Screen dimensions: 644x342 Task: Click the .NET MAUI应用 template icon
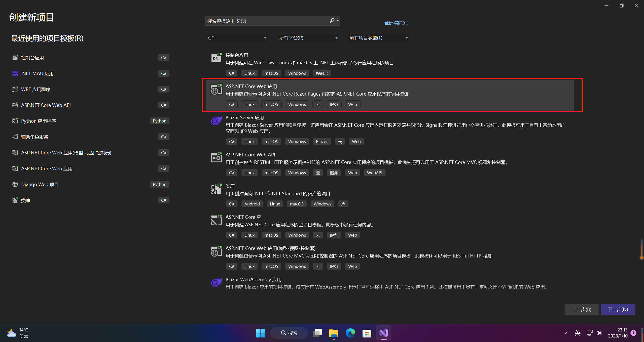pos(15,73)
